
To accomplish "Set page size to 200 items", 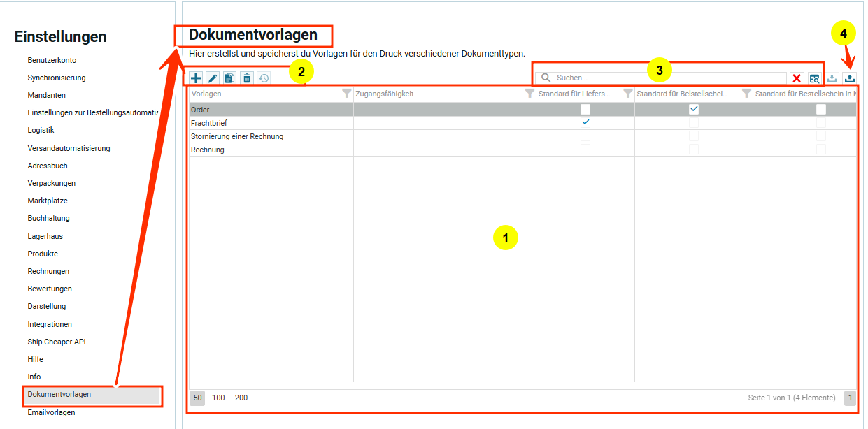I will pyautogui.click(x=241, y=398).
